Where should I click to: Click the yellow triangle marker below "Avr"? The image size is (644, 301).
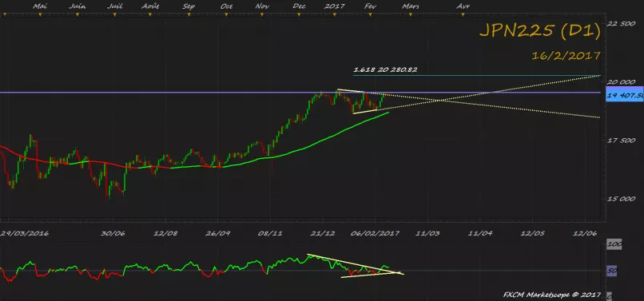[463, 14]
